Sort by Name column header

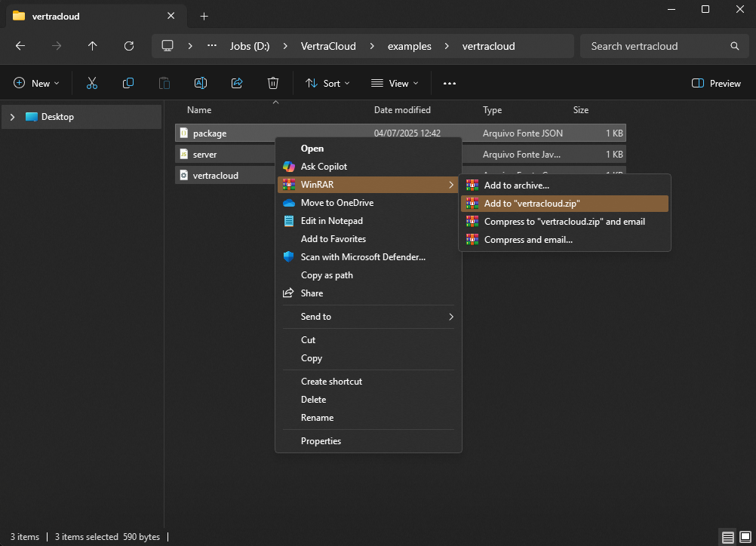click(199, 110)
